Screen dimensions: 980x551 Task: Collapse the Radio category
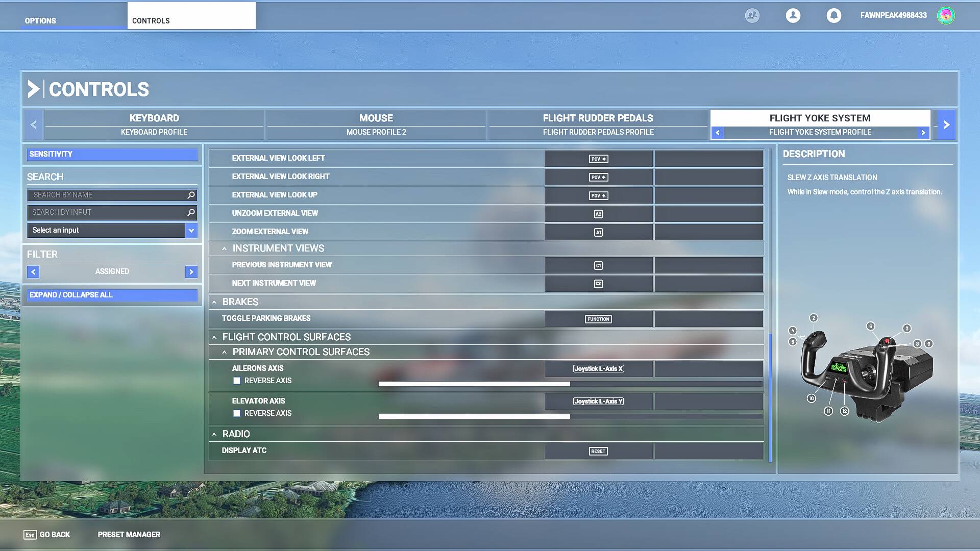214,434
